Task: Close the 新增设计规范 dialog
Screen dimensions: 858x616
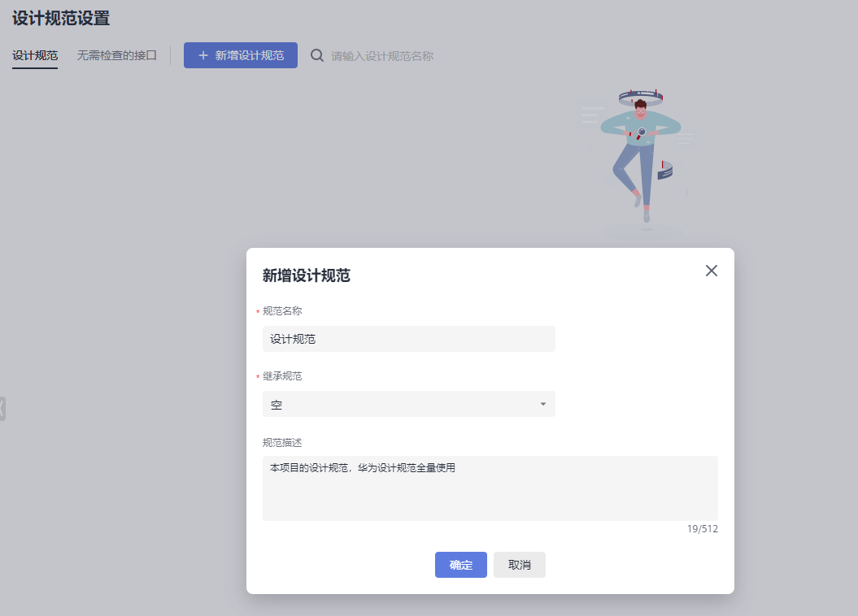Action: [x=711, y=271]
